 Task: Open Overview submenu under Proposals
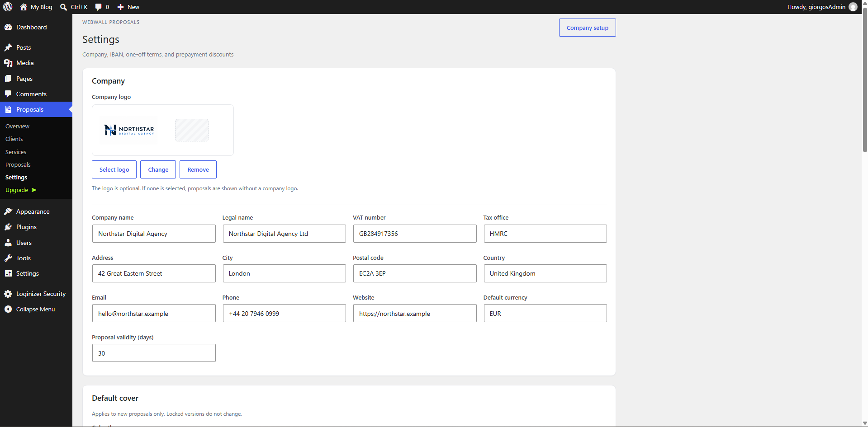pyautogui.click(x=17, y=126)
